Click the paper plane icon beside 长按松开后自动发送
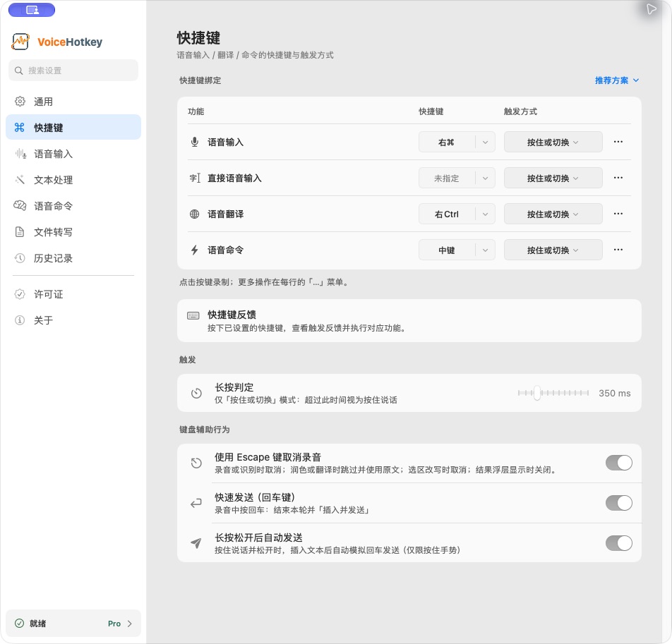The width and height of the screenshot is (672, 644). point(196,543)
